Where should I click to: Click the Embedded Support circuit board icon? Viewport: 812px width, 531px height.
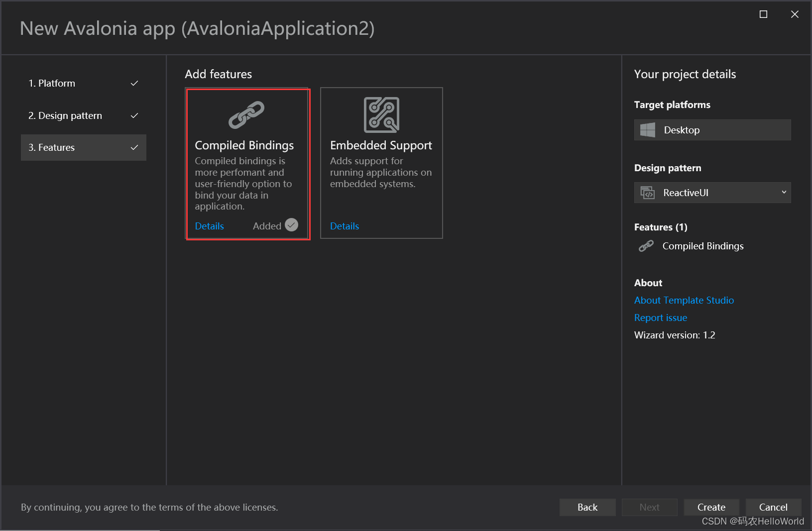tap(381, 114)
